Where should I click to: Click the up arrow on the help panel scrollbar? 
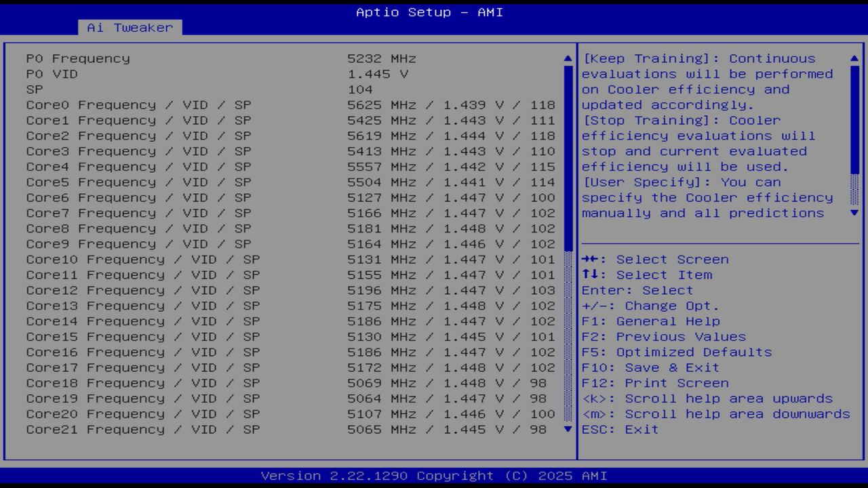[x=855, y=58]
